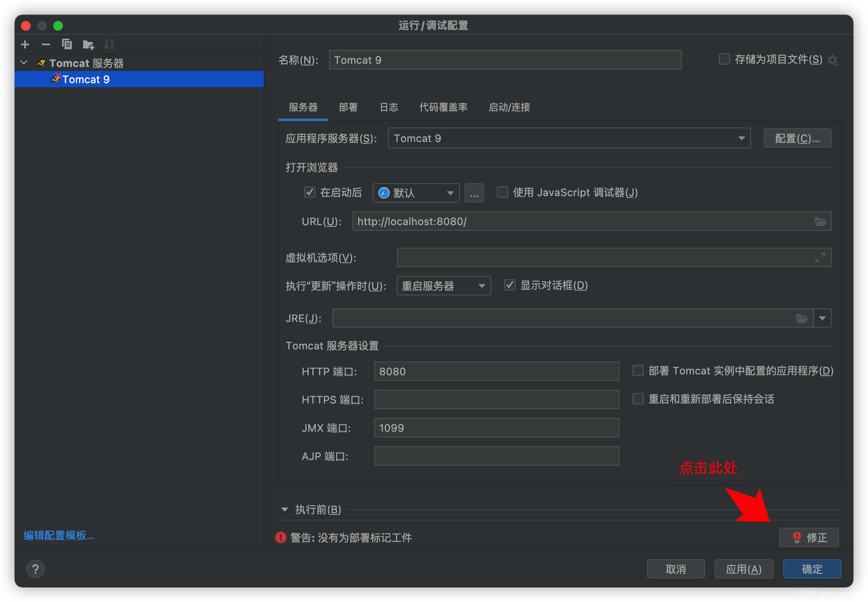The width and height of the screenshot is (868, 602).
Task: Switch to the 日志 tab
Action: pyautogui.click(x=389, y=107)
